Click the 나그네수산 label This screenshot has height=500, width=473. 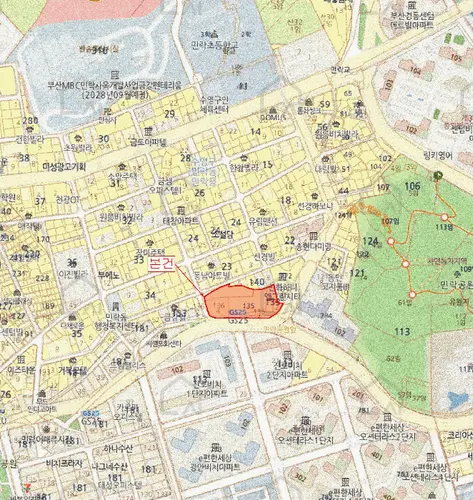click(x=109, y=467)
